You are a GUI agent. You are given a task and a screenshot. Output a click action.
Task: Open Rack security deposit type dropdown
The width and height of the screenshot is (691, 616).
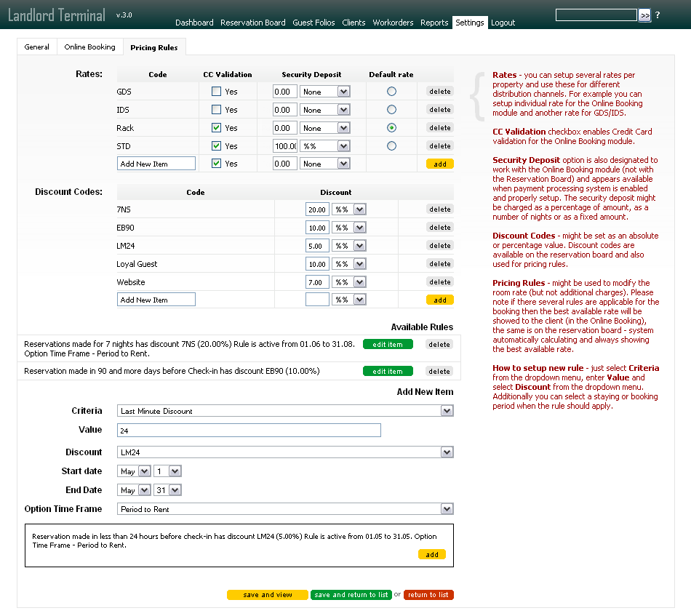325,128
